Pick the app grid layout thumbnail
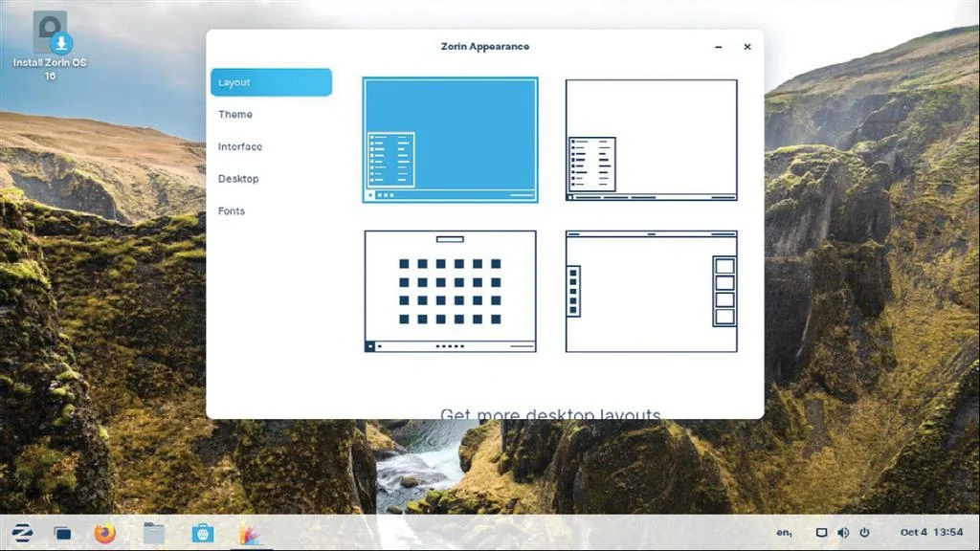Viewport: 980px width, 551px height. click(x=450, y=291)
